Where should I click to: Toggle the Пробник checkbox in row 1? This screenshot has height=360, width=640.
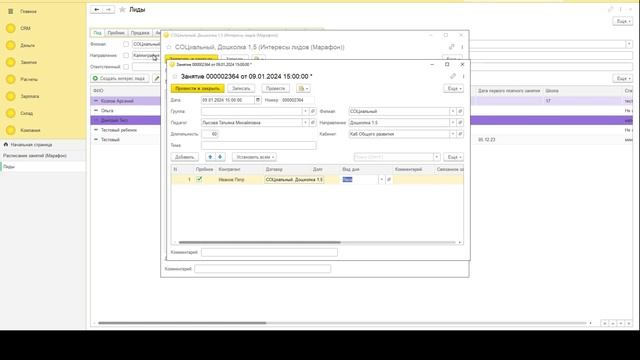pyautogui.click(x=199, y=179)
